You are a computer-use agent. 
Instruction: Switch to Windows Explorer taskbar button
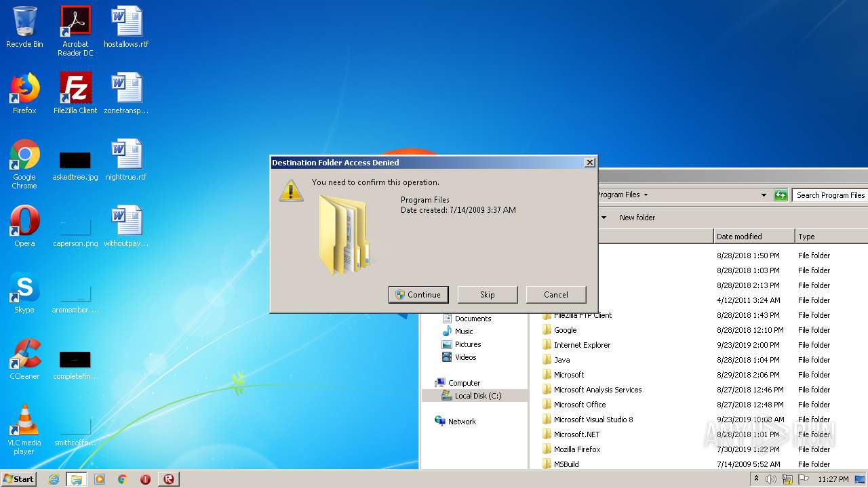(x=76, y=479)
